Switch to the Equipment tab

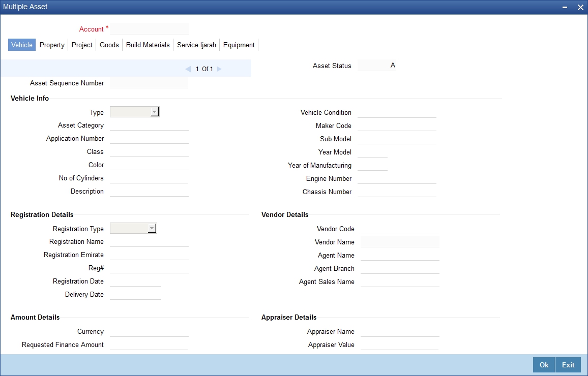(x=239, y=45)
